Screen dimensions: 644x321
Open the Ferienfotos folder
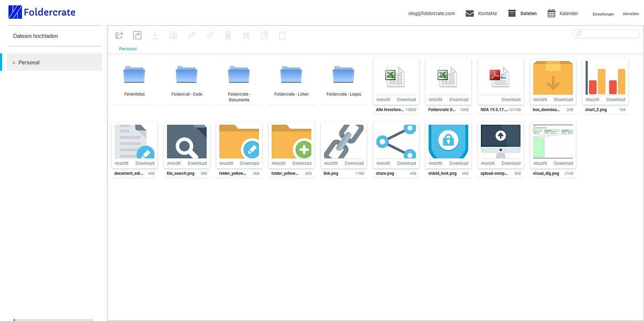pos(134,75)
